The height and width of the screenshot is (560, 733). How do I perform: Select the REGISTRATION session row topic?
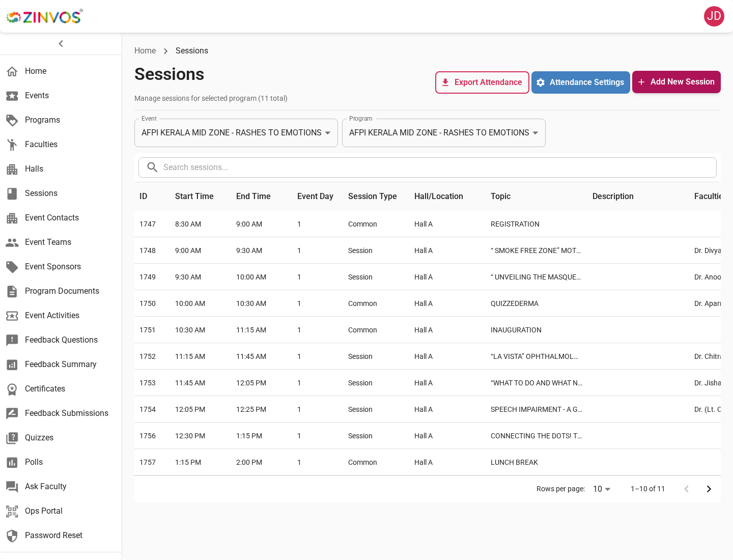pyautogui.click(x=515, y=224)
